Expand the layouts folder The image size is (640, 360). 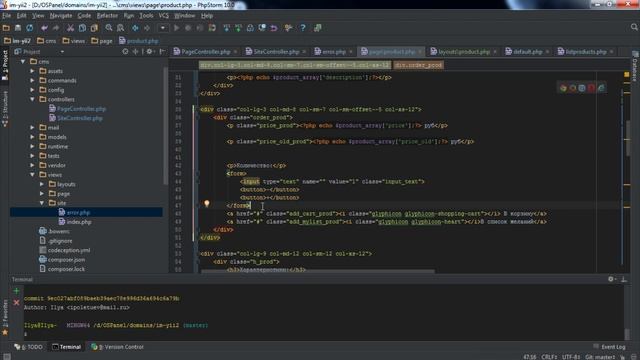point(42,184)
